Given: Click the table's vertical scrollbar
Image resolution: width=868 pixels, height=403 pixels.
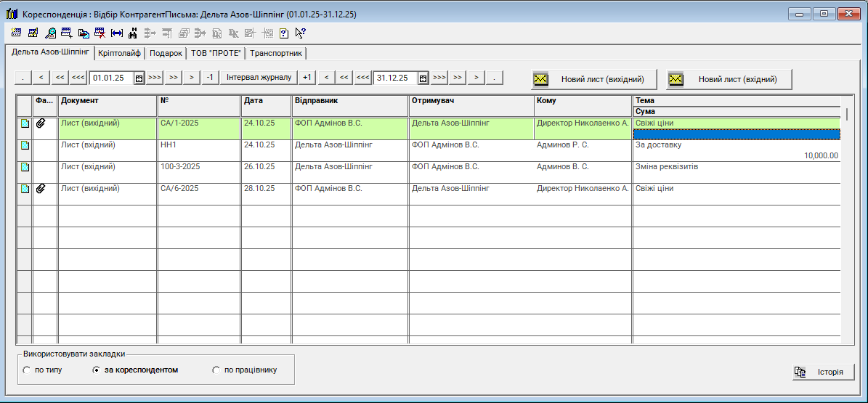Looking at the screenshot, I should click(x=847, y=218).
